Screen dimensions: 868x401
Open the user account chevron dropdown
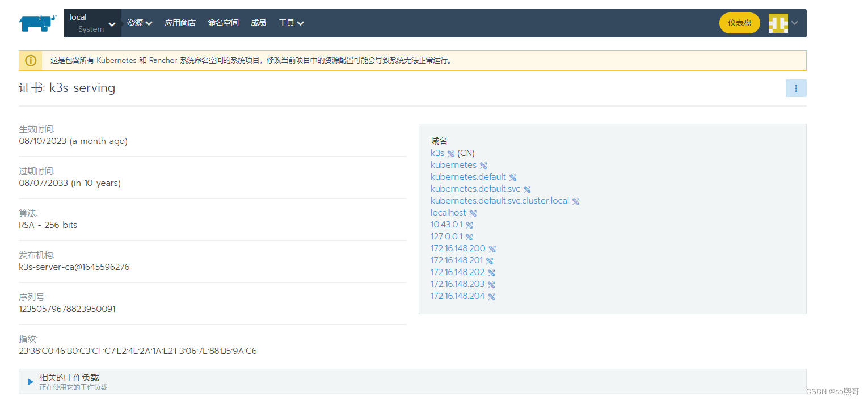click(794, 23)
